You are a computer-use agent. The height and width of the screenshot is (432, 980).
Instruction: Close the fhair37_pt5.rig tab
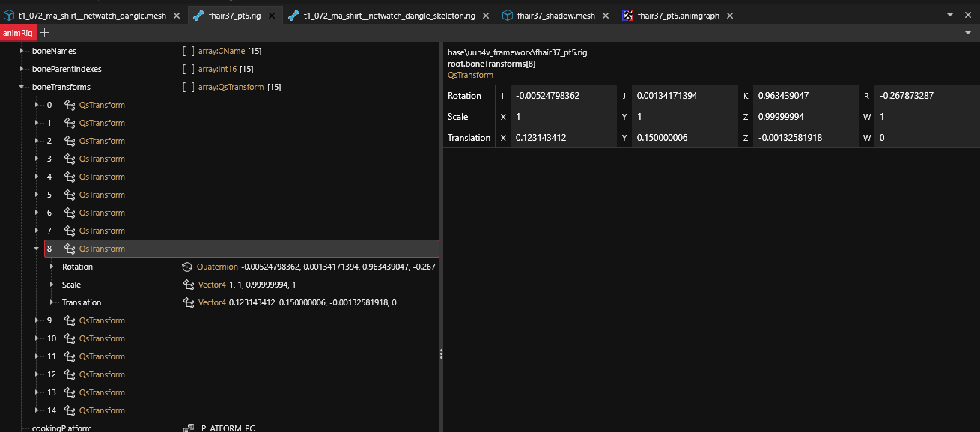[273, 16]
